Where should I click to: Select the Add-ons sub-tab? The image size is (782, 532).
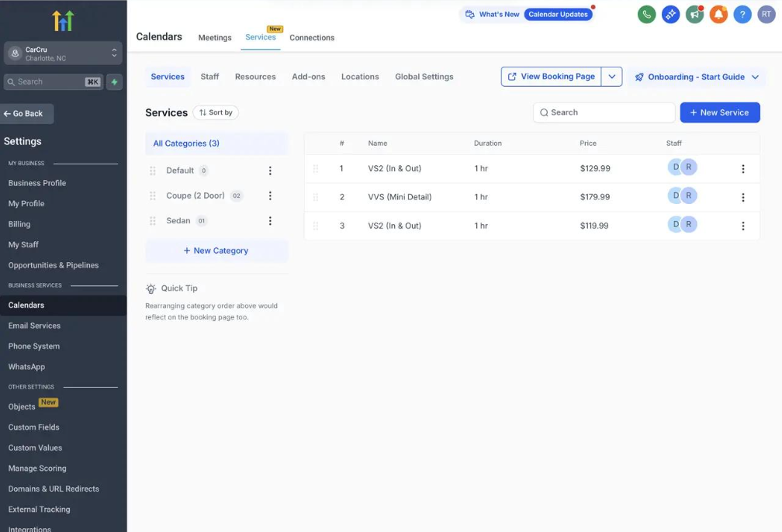(x=308, y=77)
